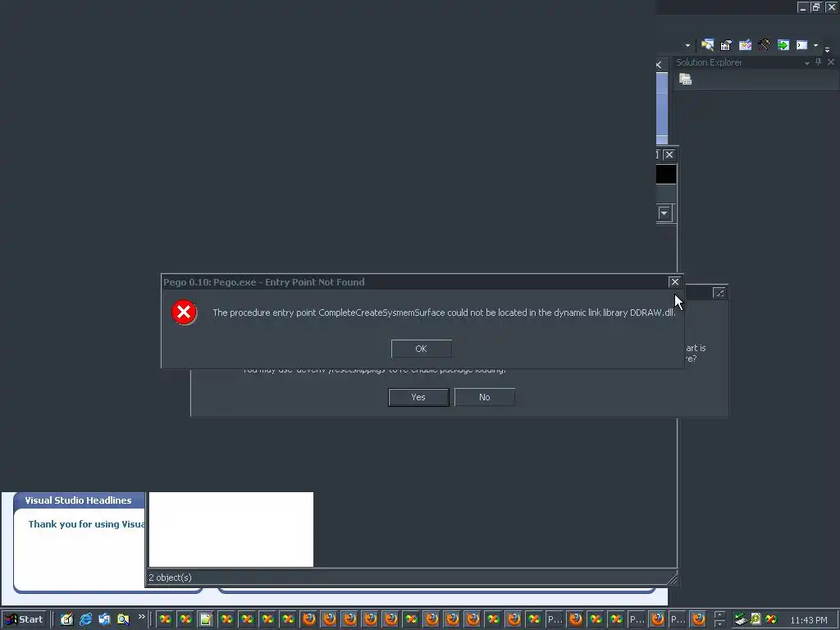This screenshot has height=630, width=840.
Task: Expand dropdown next to Command Window icon
Action: coord(816,46)
